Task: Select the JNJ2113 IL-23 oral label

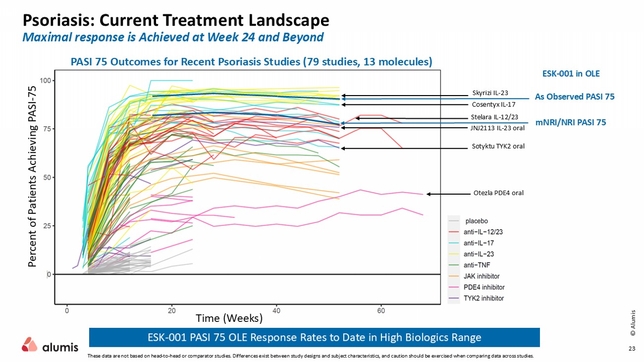Action: (497, 128)
